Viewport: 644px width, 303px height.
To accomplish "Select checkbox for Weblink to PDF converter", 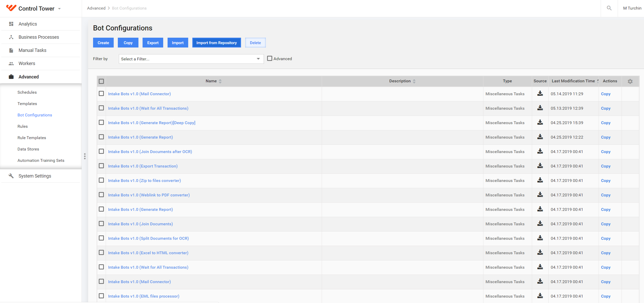I will [x=101, y=195].
